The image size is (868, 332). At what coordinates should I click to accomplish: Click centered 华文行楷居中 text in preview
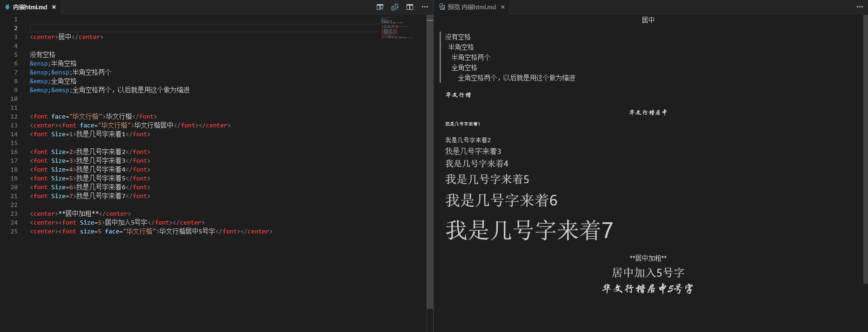[648, 113]
